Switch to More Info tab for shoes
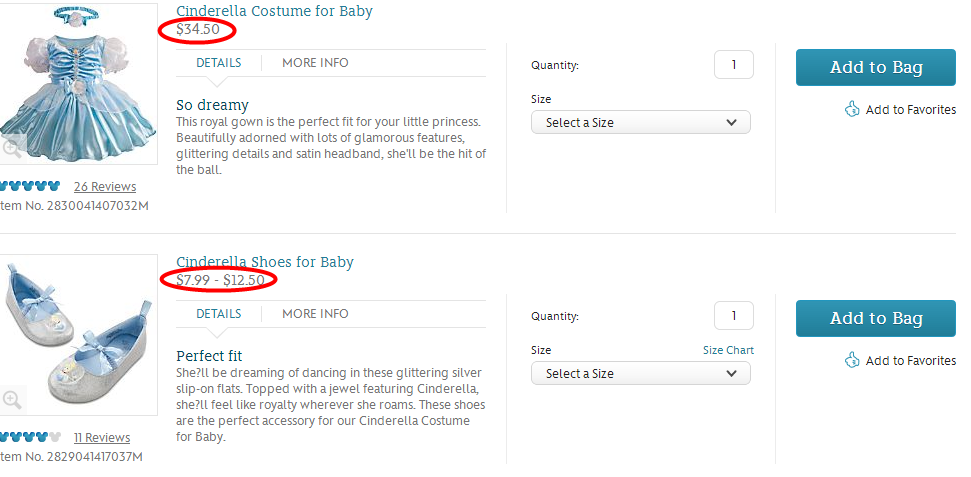The image size is (971, 477). tap(315, 314)
